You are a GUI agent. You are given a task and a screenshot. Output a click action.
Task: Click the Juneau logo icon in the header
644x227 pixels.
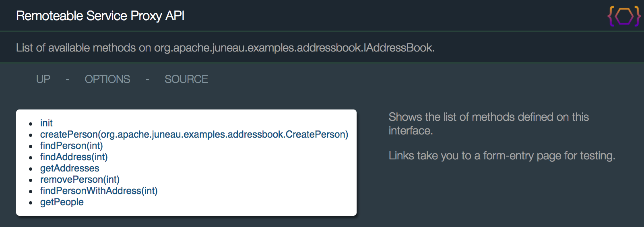click(x=624, y=16)
